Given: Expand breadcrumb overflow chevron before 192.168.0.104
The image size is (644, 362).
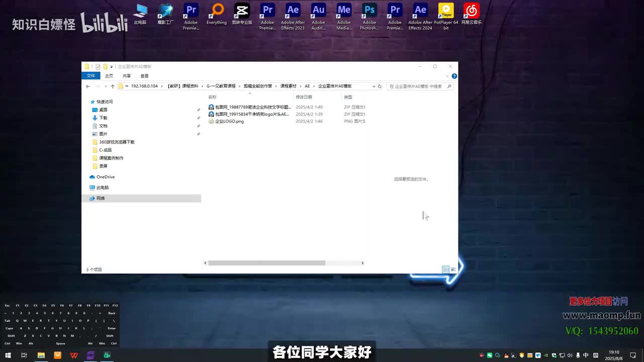Looking at the screenshot, I should tap(127, 86).
